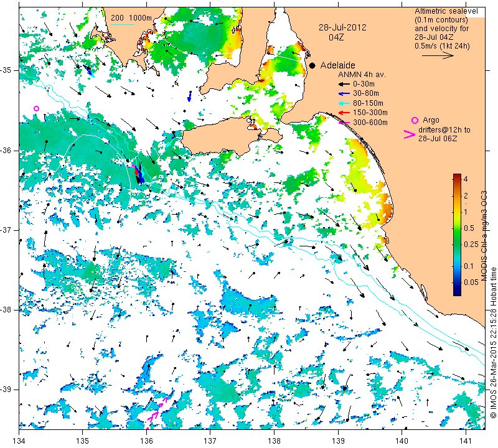Click the blue mooring arrow near 136.7E -35.3

(x=190, y=96)
